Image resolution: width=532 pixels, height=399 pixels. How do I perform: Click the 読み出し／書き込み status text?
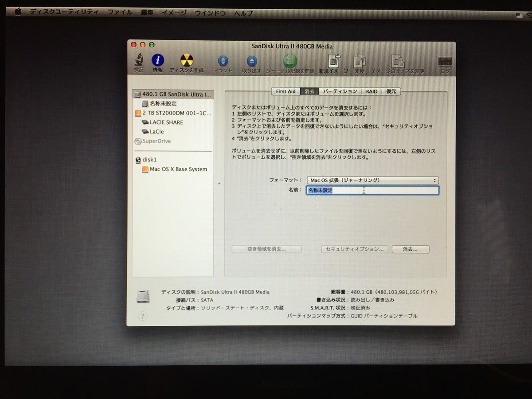point(373,300)
